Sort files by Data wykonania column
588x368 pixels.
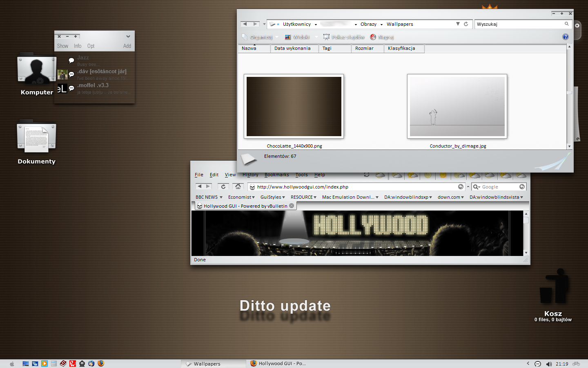pos(294,48)
